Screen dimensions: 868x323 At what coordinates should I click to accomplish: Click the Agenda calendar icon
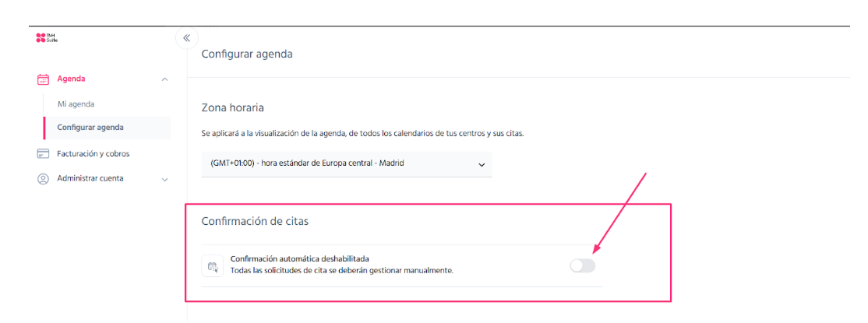43,79
